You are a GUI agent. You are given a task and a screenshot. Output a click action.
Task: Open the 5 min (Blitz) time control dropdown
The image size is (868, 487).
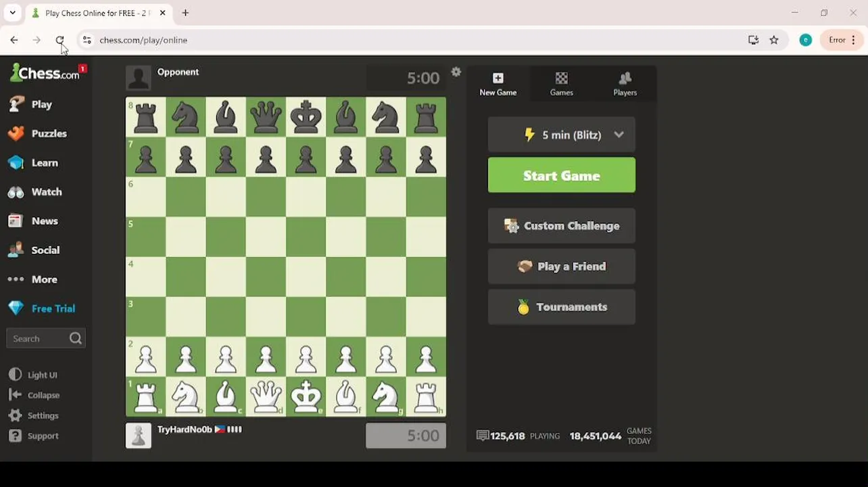coord(562,135)
